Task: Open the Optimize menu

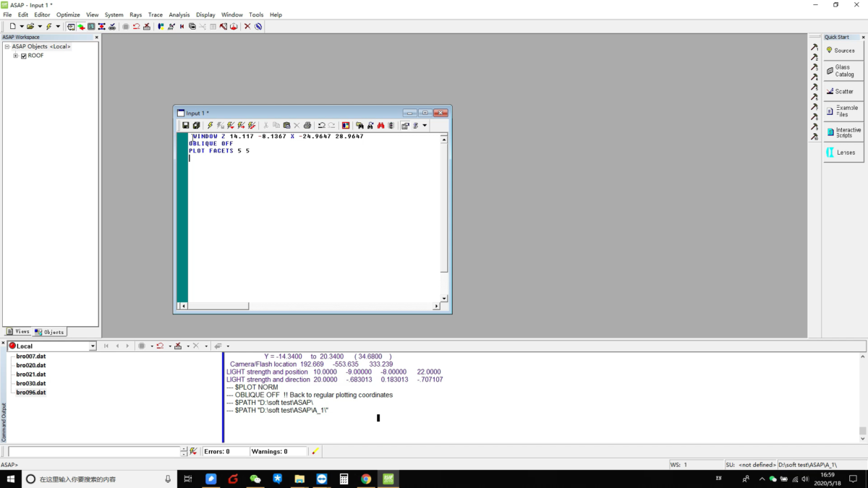Action: pyautogui.click(x=68, y=14)
